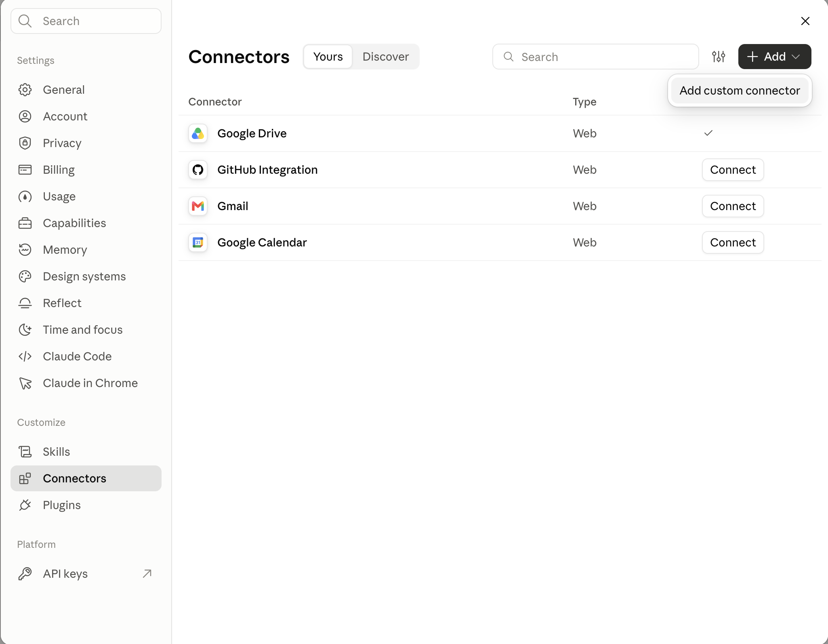Viewport: 828px width, 644px height.
Task: Select the Google Drive connector name
Action: [x=252, y=133]
